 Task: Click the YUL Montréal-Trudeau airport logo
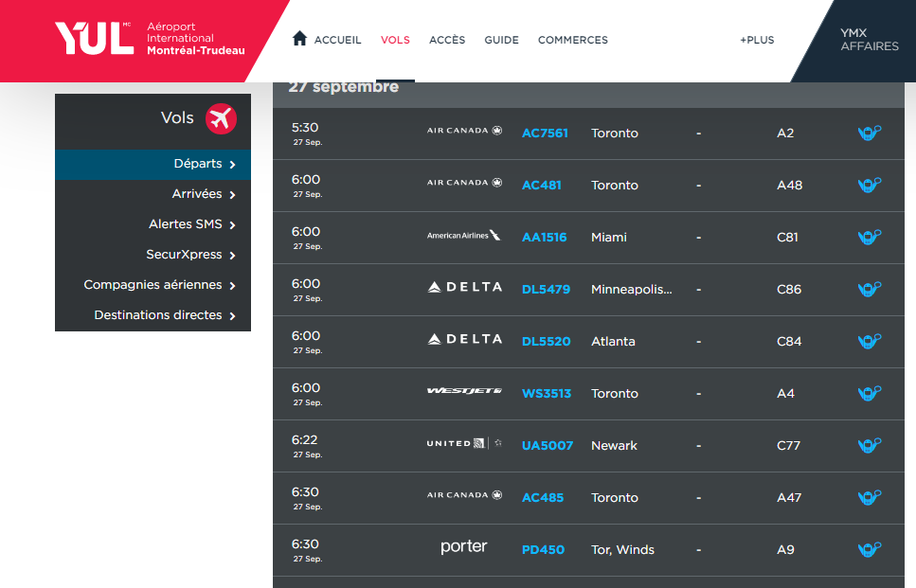pyautogui.click(x=149, y=39)
